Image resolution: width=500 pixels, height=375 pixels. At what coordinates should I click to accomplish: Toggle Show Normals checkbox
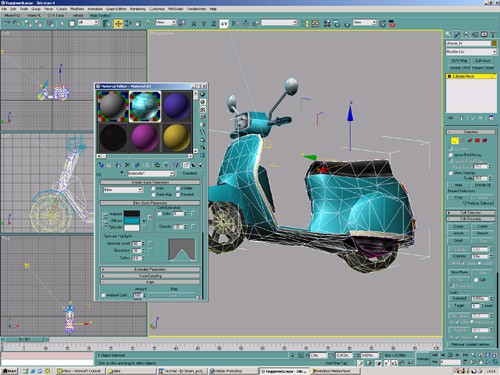(451, 173)
